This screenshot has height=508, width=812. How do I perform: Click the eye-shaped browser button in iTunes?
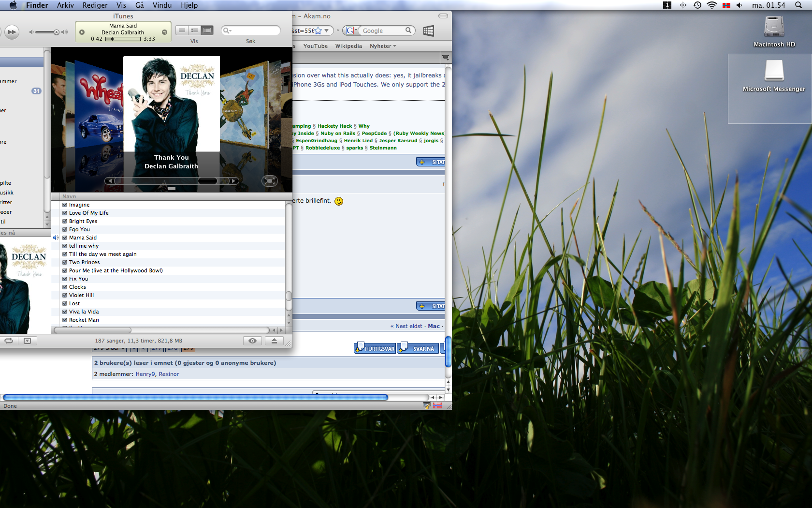(252, 341)
